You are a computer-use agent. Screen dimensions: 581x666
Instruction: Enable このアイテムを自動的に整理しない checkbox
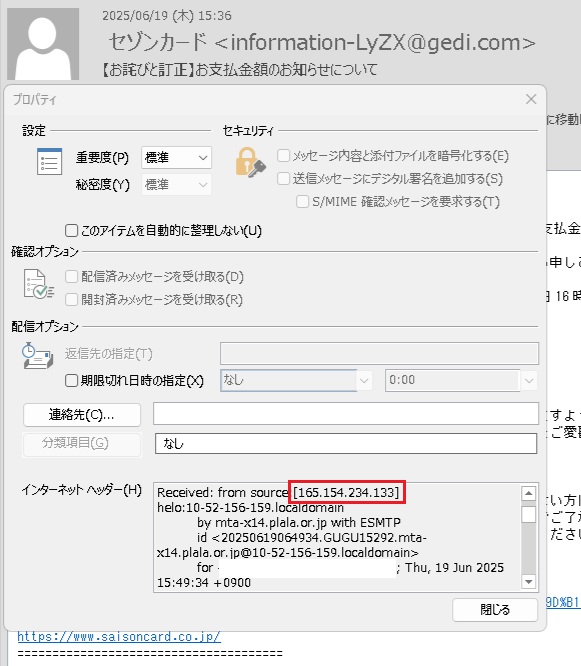[x=71, y=231]
